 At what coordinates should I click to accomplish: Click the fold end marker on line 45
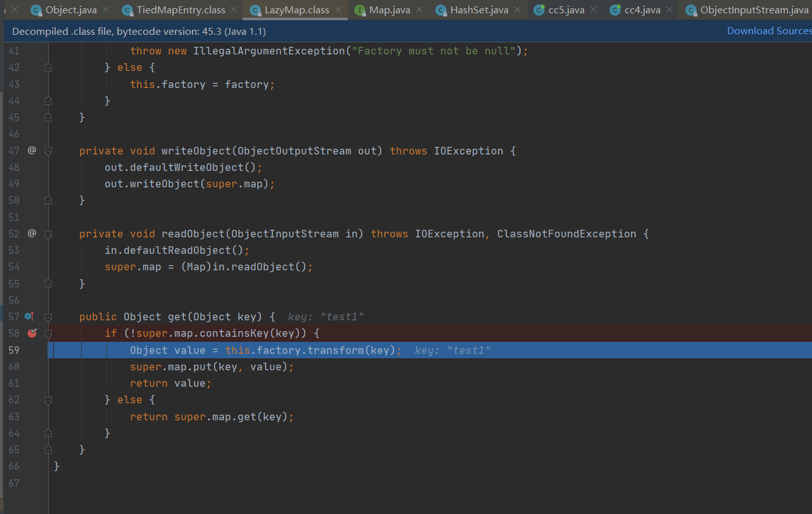click(x=48, y=117)
